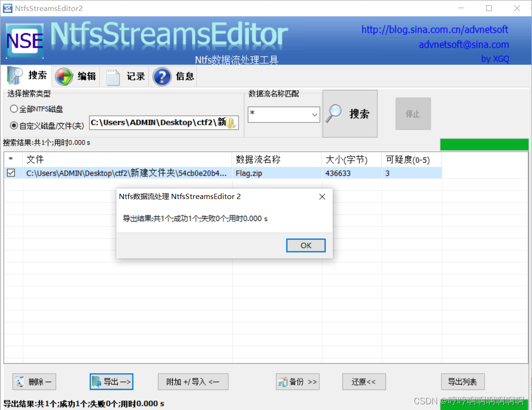
Task: Click the shield icon of the 编辑 tab
Action: coord(64,76)
